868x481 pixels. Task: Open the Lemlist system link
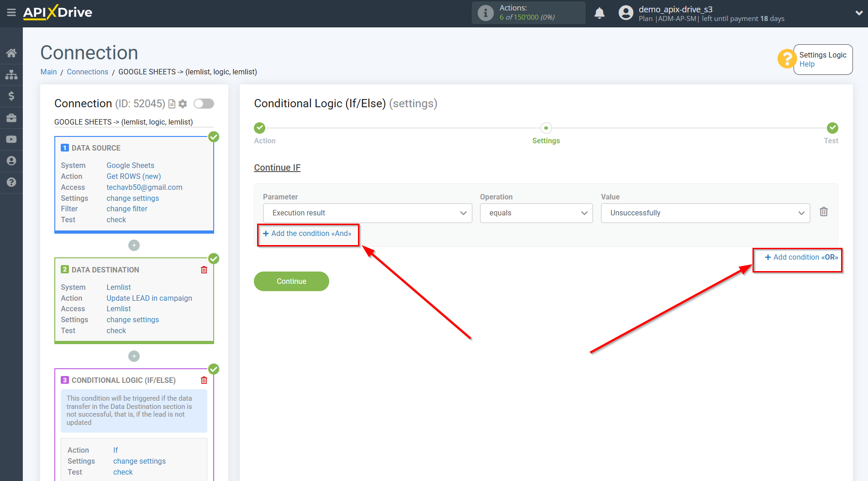click(119, 287)
